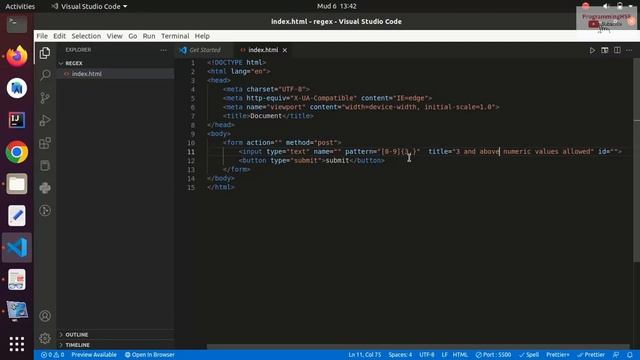Open the File menu

click(x=42, y=36)
